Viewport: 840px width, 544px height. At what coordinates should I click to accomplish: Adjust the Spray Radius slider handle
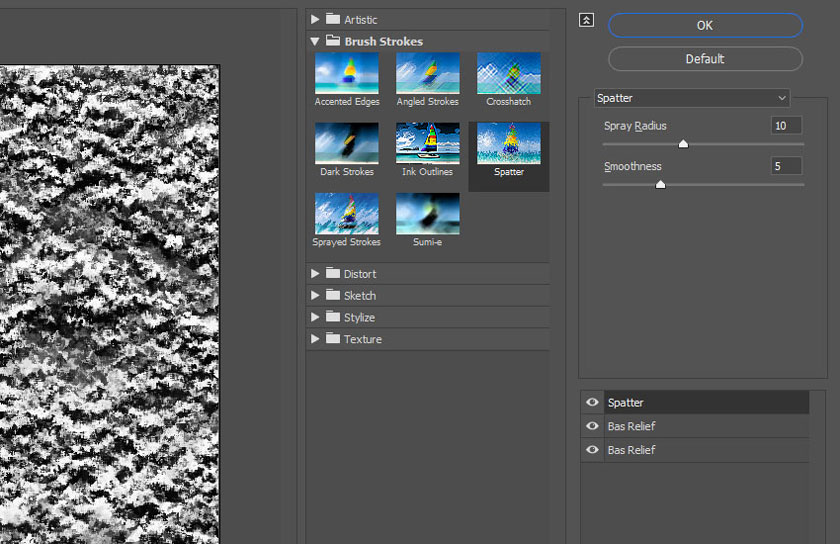(683, 144)
